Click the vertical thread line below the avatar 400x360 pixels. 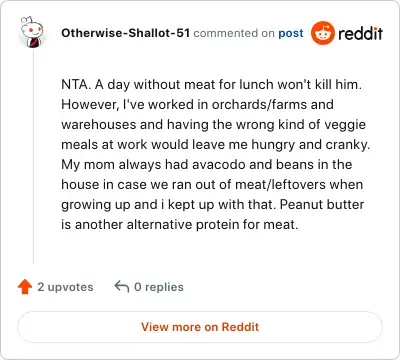pos(33,157)
